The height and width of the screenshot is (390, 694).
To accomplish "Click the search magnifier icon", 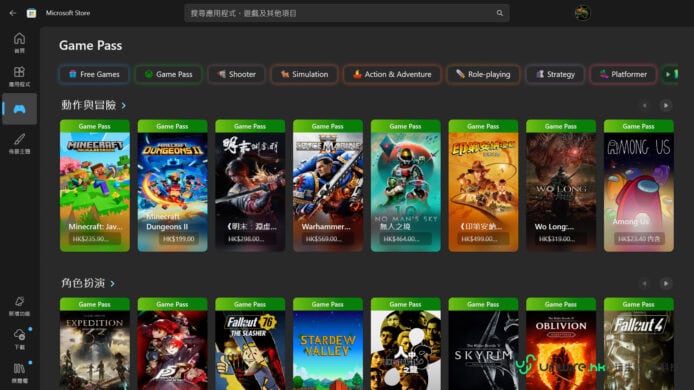I will tap(500, 13).
